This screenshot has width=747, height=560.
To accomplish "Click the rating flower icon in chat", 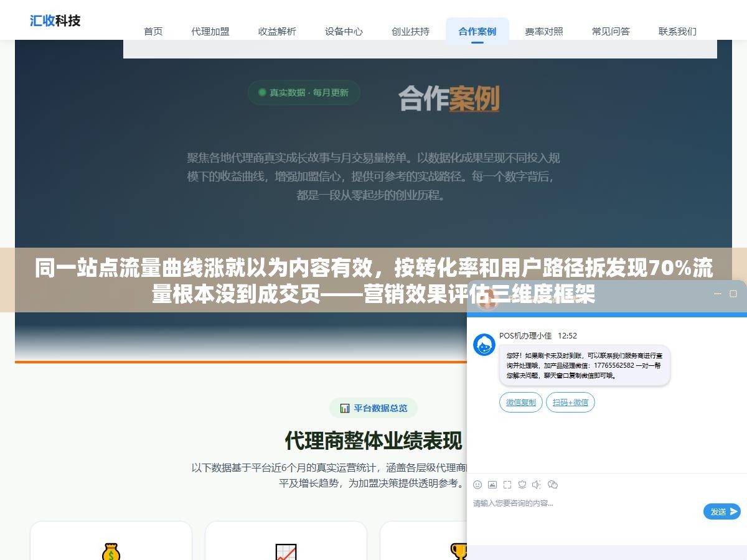I will click(x=522, y=485).
